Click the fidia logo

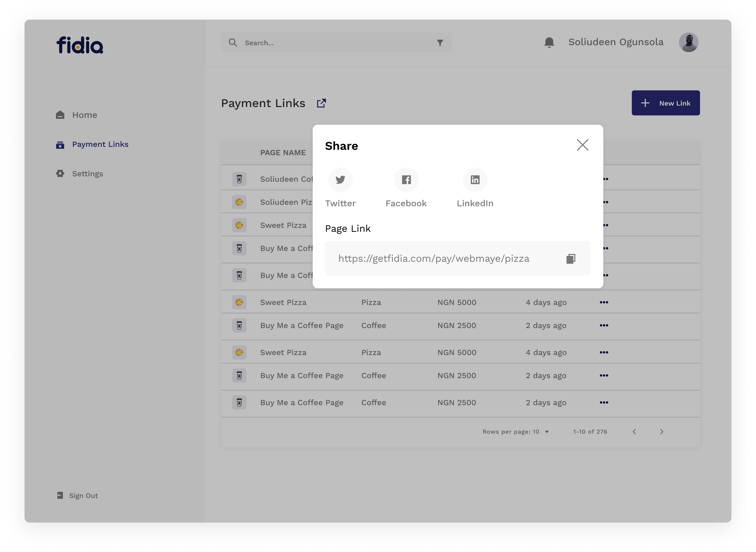click(80, 45)
